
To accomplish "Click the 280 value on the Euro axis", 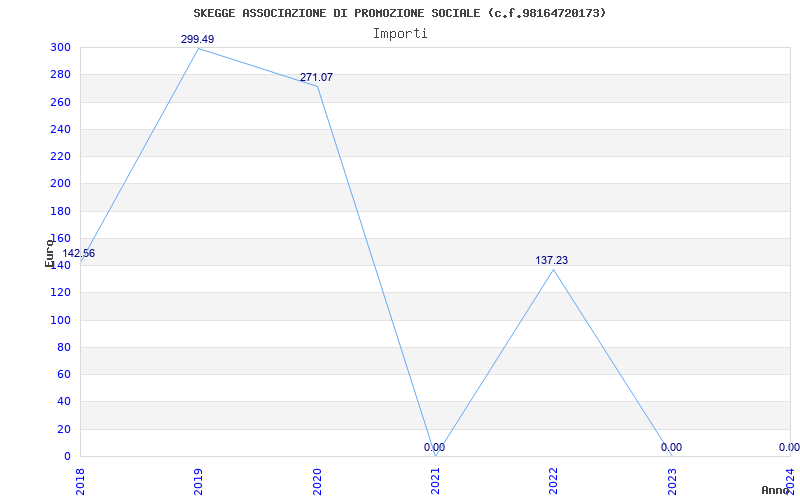I will click(60, 74).
